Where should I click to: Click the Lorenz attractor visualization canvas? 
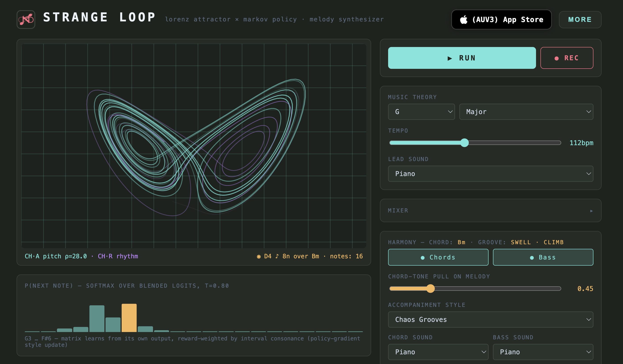click(x=194, y=146)
